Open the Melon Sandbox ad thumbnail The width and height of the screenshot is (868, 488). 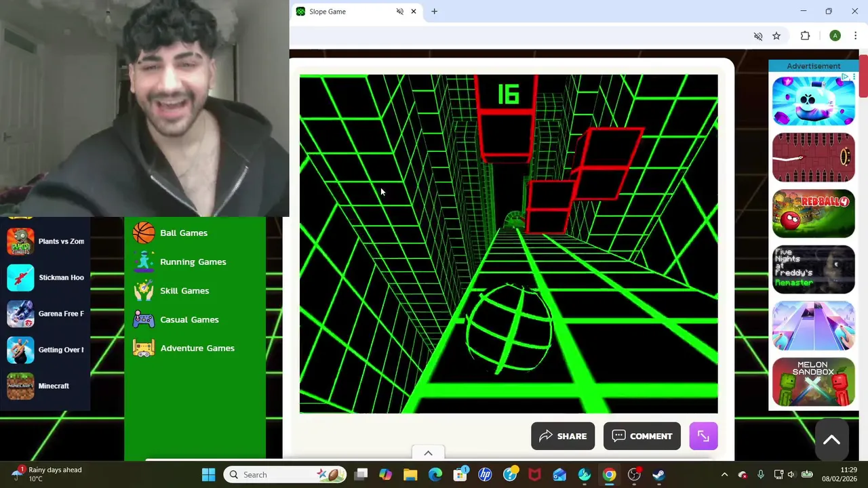[813, 382]
